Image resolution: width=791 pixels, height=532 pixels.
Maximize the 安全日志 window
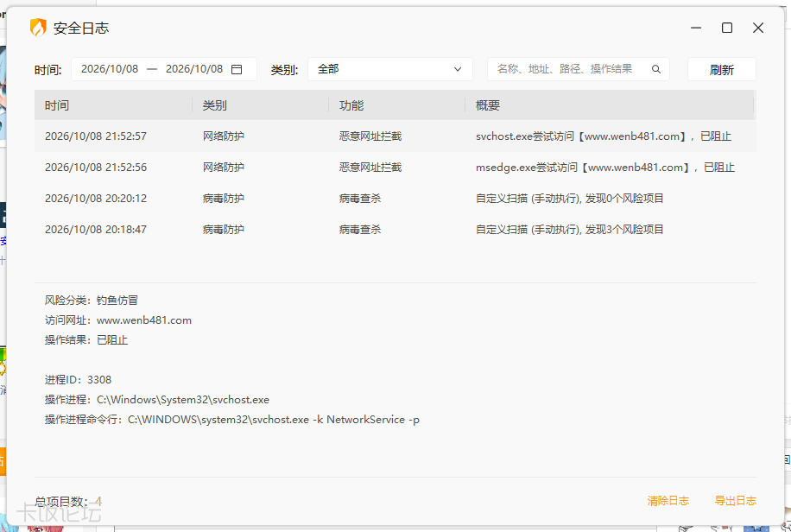pyautogui.click(x=727, y=28)
